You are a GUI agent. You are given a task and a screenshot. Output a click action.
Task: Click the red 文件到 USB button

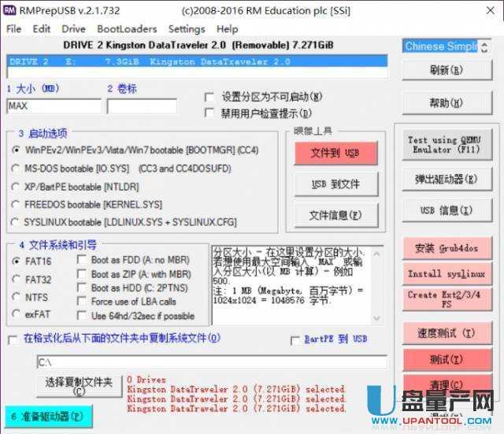(335, 153)
